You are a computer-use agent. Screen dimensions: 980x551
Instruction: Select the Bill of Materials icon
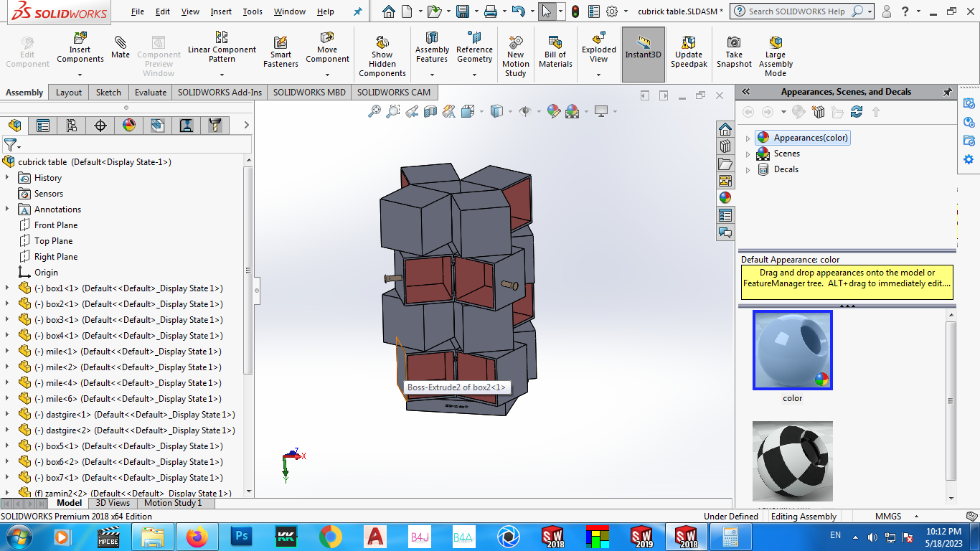click(555, 52)
